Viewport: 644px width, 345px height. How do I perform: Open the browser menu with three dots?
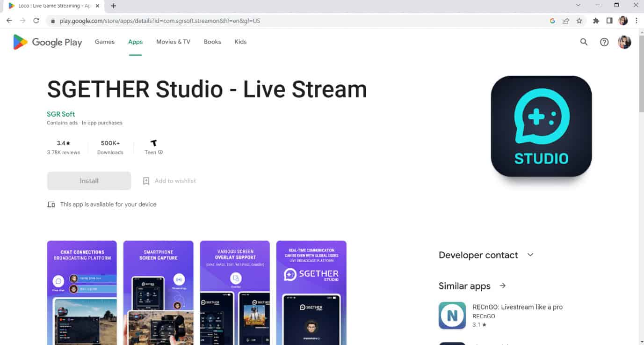point(637,21)
